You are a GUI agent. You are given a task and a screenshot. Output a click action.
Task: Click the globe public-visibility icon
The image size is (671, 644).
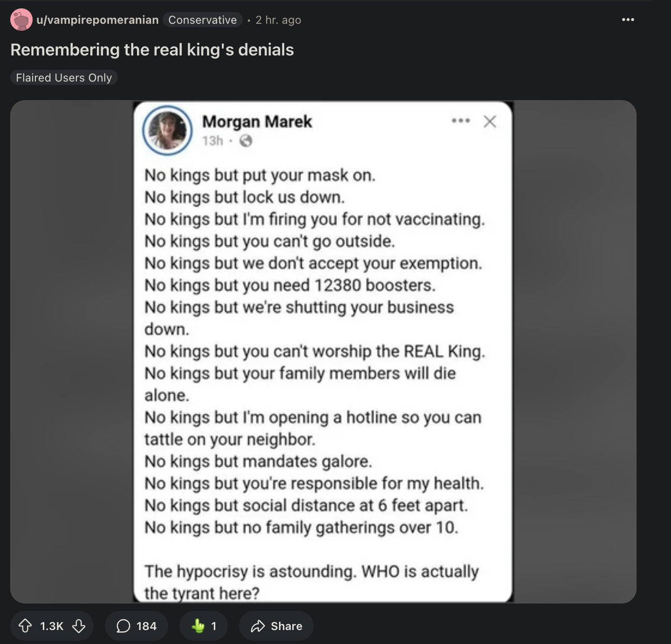coord(246,140)
